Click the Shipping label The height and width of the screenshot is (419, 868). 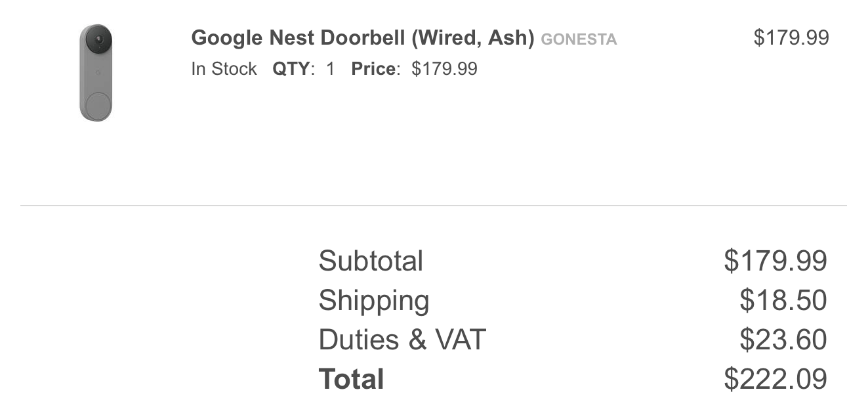tap(374, 300)
